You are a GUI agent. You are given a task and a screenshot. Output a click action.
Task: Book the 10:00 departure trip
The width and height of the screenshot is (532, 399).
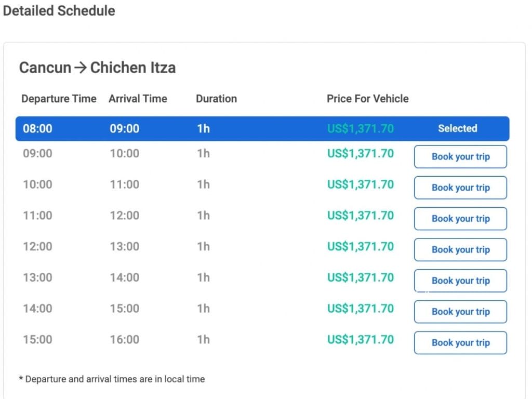tap(460, 188)
